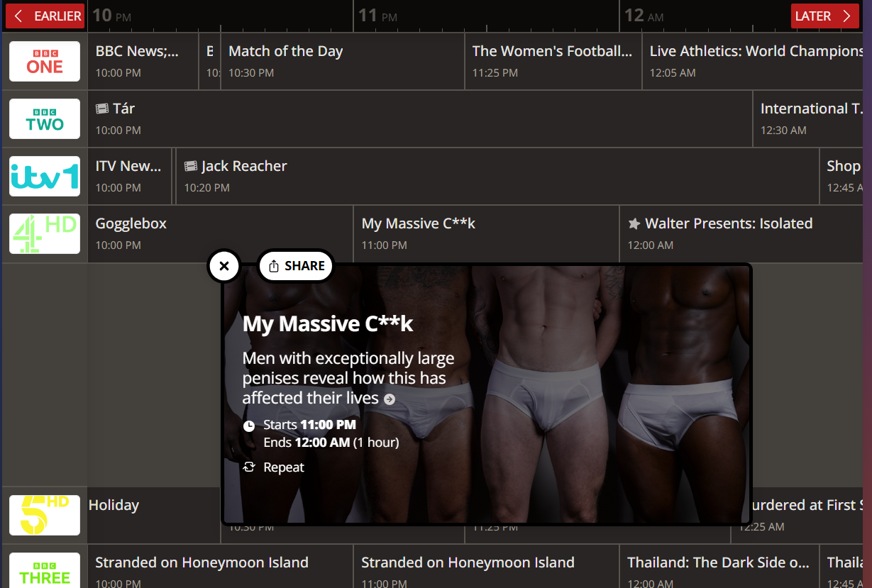872x588 pixels.
Task: Click the Repeat icon in popup
Action: click(x=249, y=467)
